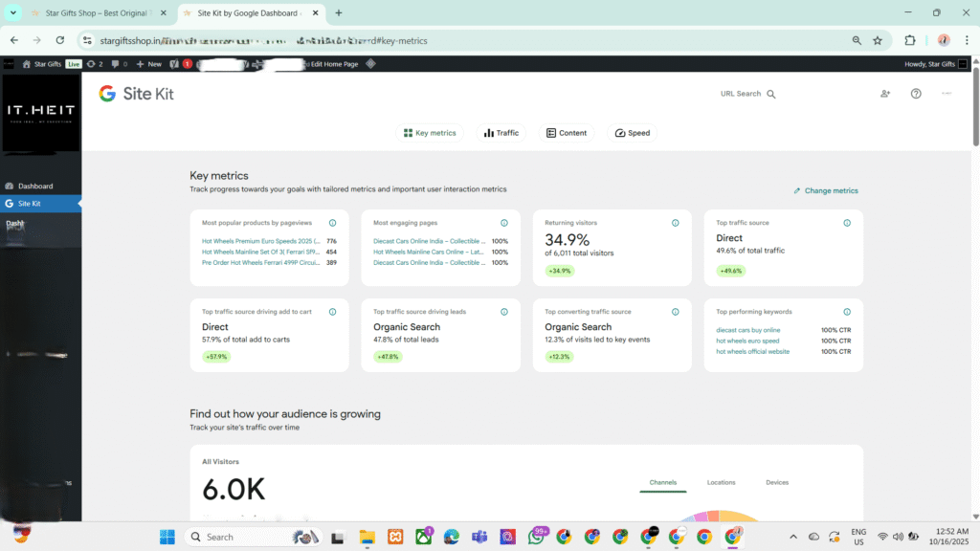Screen dimensions: 980x551
Task: Show hidden system tray icons
Action: [793, 537]
